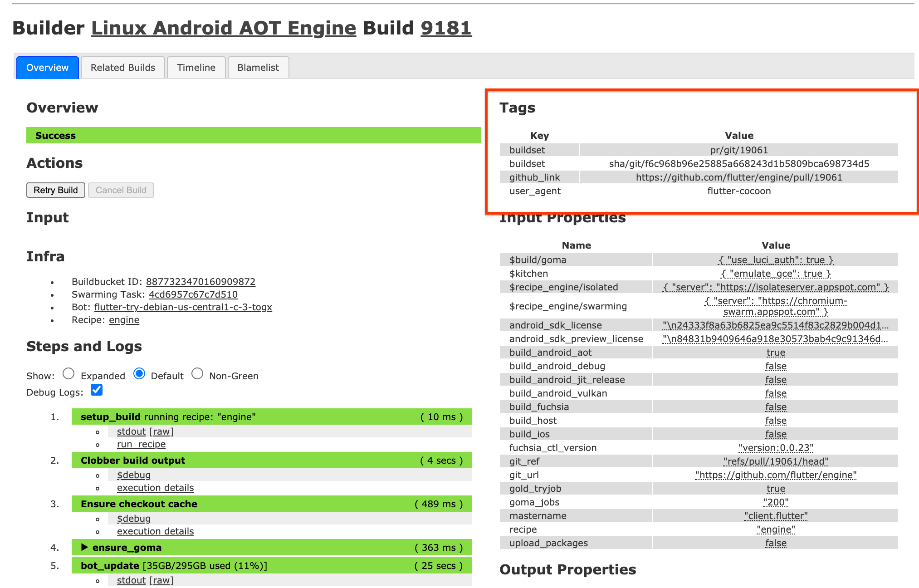Click the Retry Build button
The height and width of the screenshot is (588, 919).
coord(55,190)
